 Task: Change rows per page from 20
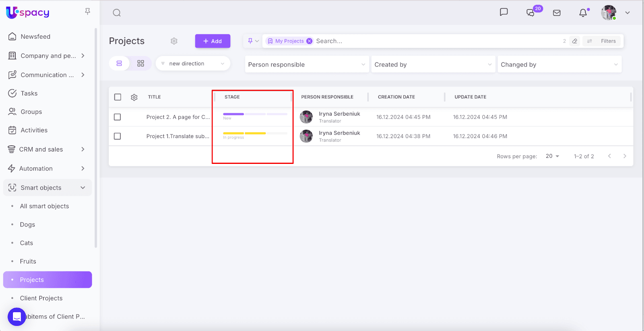552,156
